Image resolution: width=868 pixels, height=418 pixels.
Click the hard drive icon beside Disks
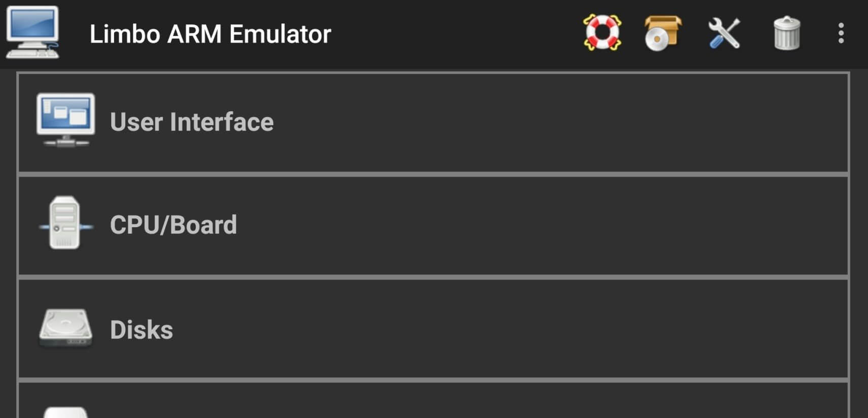click(x=65, y=328)
